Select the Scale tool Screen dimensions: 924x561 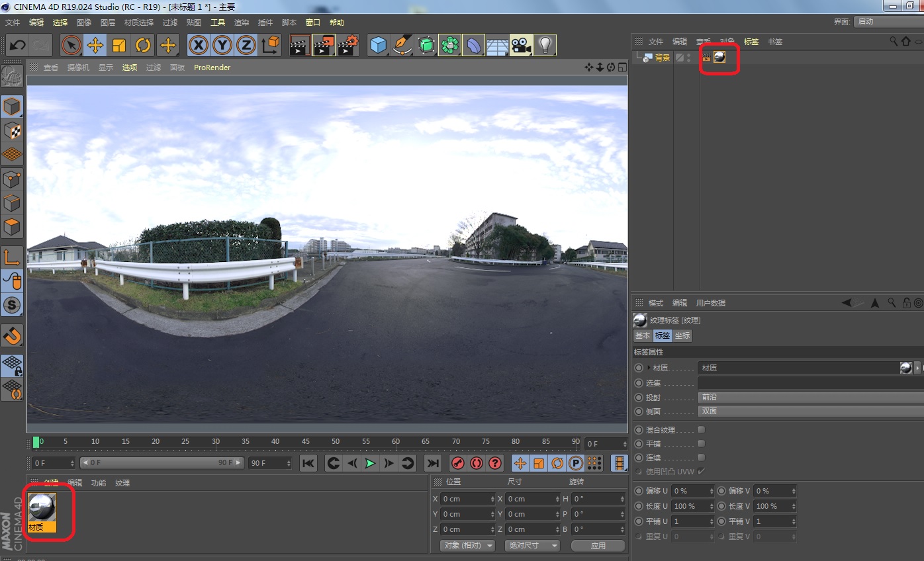pos(120,45)
